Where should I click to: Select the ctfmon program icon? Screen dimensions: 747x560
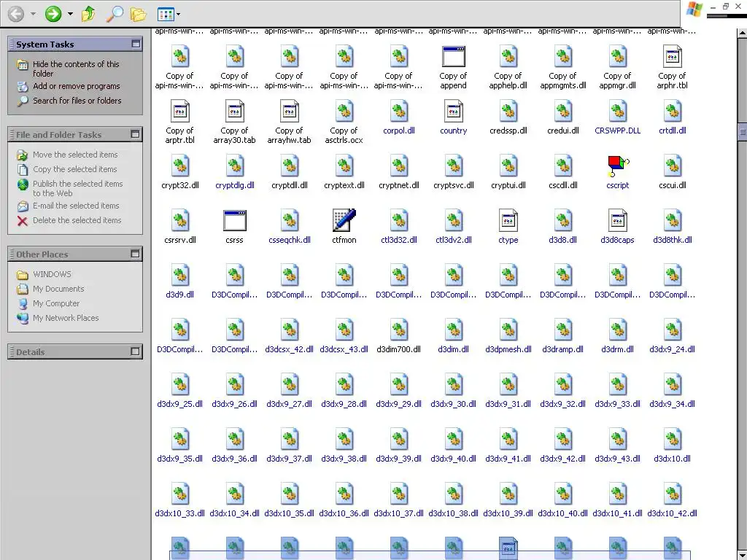tap(344, 220)
